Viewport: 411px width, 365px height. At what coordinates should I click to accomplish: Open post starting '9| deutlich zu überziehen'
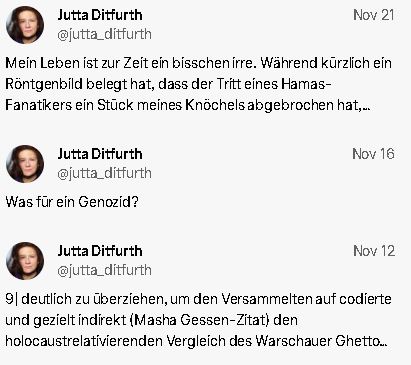(199, 320)
